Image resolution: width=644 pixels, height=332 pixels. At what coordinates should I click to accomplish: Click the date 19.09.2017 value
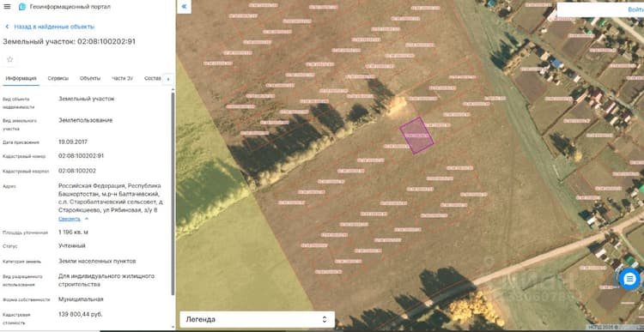pos(73,142)
